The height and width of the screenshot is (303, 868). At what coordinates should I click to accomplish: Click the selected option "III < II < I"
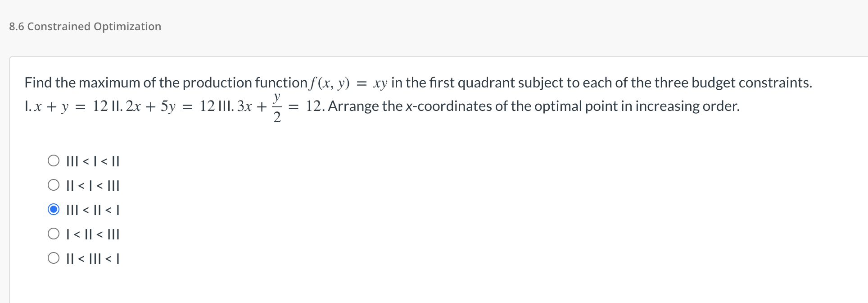tap(92, 210)
